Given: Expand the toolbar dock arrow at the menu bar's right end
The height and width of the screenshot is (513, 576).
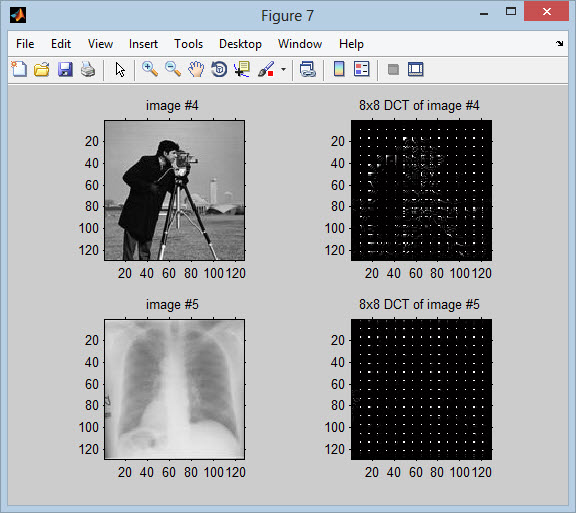Looking at the screenshot, I should pyautogui.click(x=559, y=44).
